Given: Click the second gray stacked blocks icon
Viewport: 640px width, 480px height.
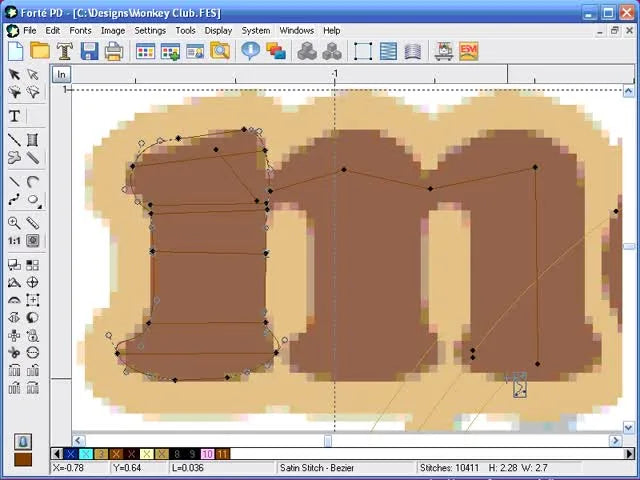Looking at the screenshot, I should pyautogui.click(x=332, y=51).
